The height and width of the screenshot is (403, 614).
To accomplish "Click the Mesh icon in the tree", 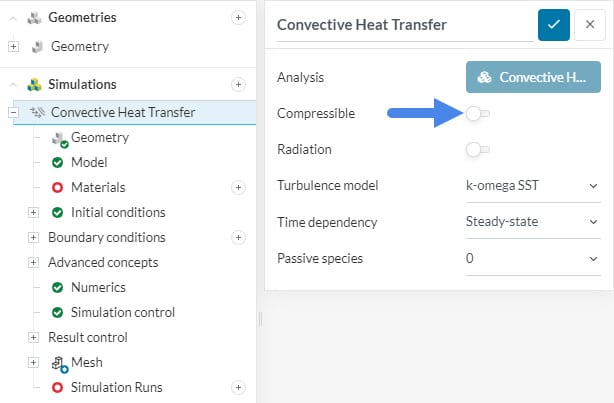I will point(58,363).
